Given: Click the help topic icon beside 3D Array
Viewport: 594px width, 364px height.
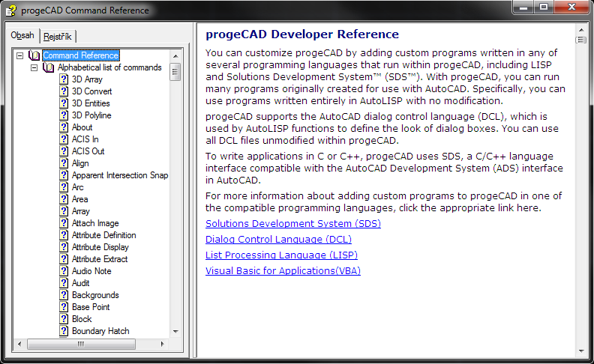Looking at the screenshot, I should (x=64, y=79).
